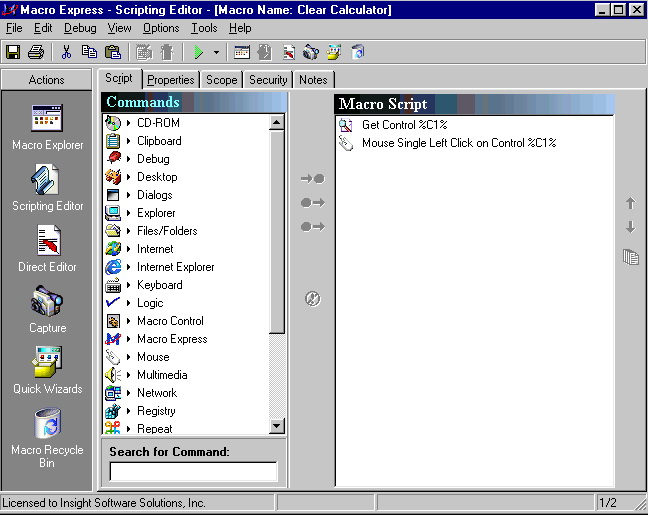Image resolution: width=648 pixels, height=517 pixels.
Task: Switch to the Script tab
Action: (119, 78)
